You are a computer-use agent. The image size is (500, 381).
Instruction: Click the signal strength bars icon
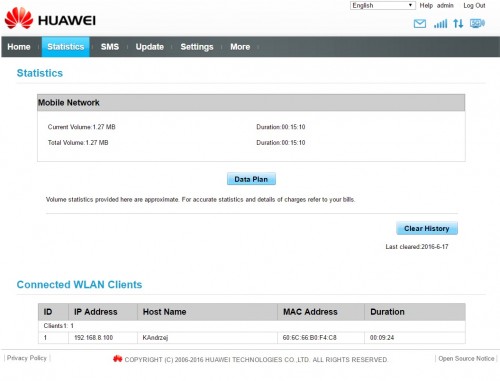tap(440, 24)
